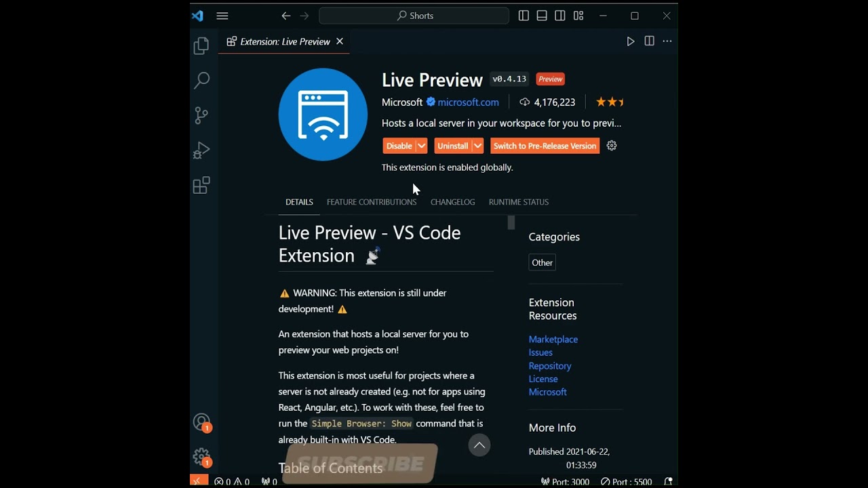Screen dimensions: 868x488
Task: Click the Run play icon in editor toolbar
Action: pos(631,41)
